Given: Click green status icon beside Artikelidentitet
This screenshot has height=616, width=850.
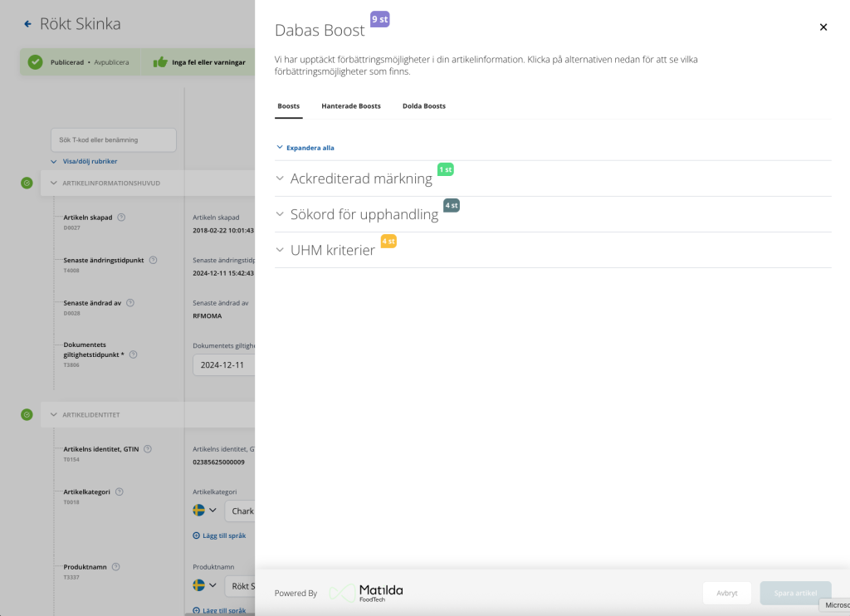Looking at the screenshot, I should pos(27,415).
